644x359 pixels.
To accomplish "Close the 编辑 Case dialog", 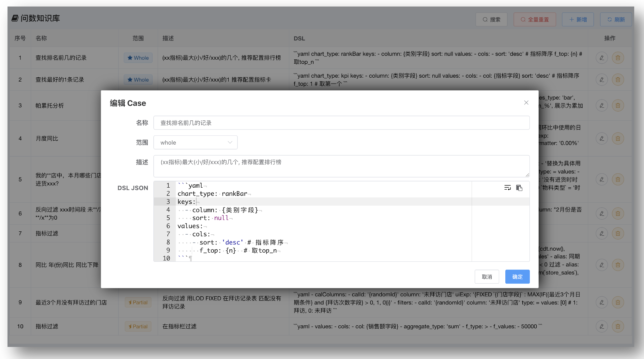I will pyautogui.click(x=526, y=102).
